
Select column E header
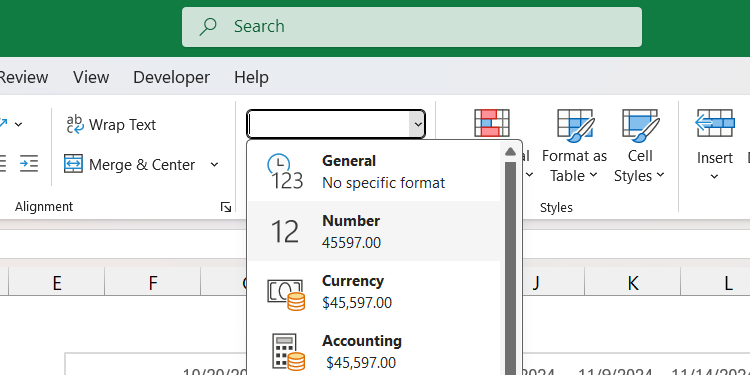[x=56, y=283]
